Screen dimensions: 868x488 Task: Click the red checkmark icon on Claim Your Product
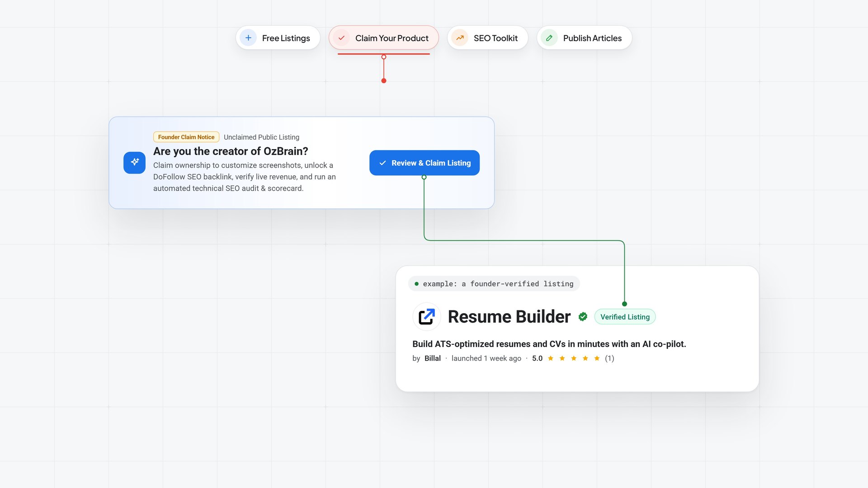341,38
